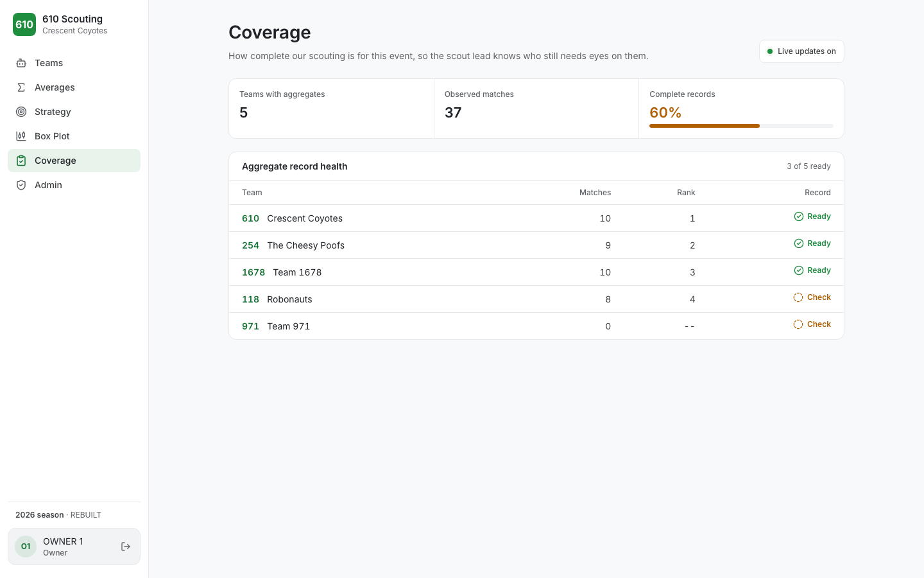Open team 1678 link
Image resolution: width=924 pixels, height=578 pixels.
(253, 272)
